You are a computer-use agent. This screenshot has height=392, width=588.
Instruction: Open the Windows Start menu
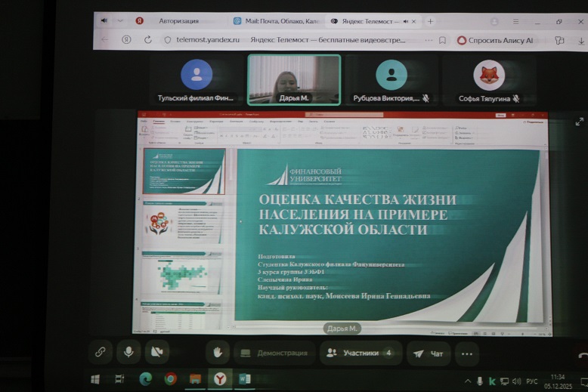95,379
